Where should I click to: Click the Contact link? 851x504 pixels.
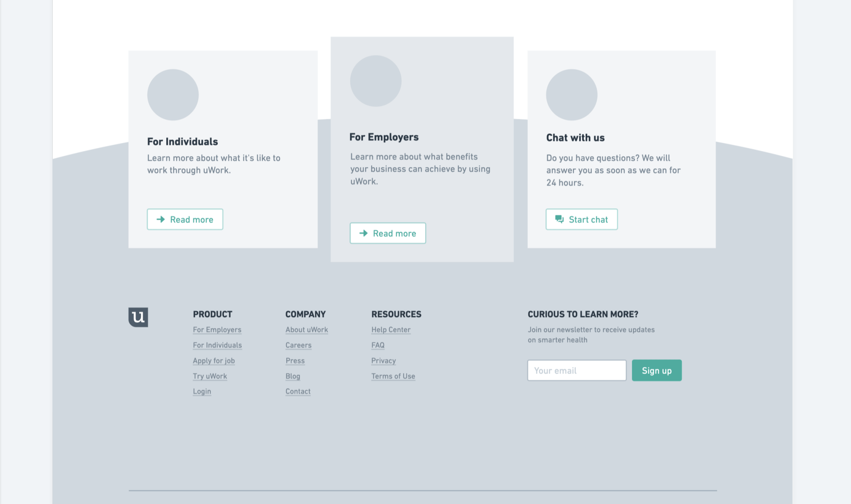[x=298, y=391]
